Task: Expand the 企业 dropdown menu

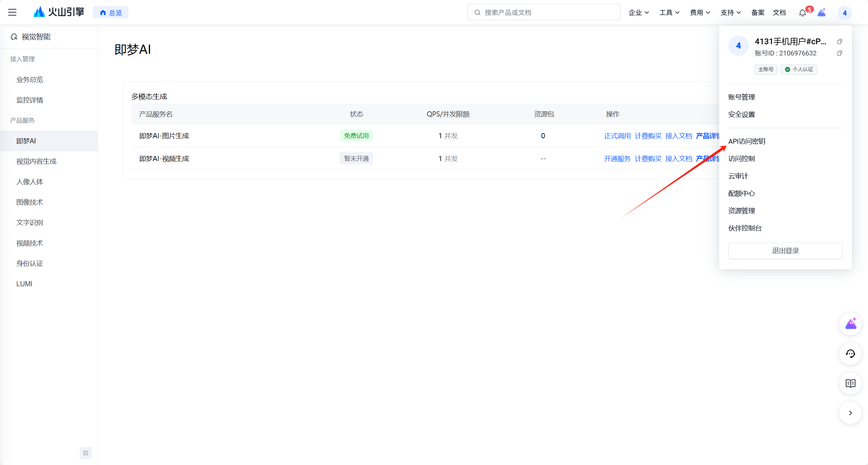Action: (x=639, y=13)
